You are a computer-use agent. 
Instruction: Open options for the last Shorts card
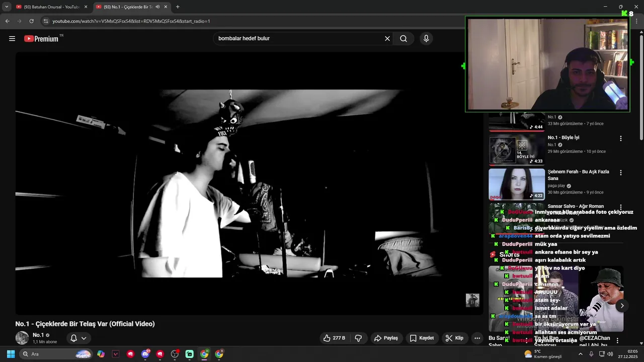click(x=617, y=340)
